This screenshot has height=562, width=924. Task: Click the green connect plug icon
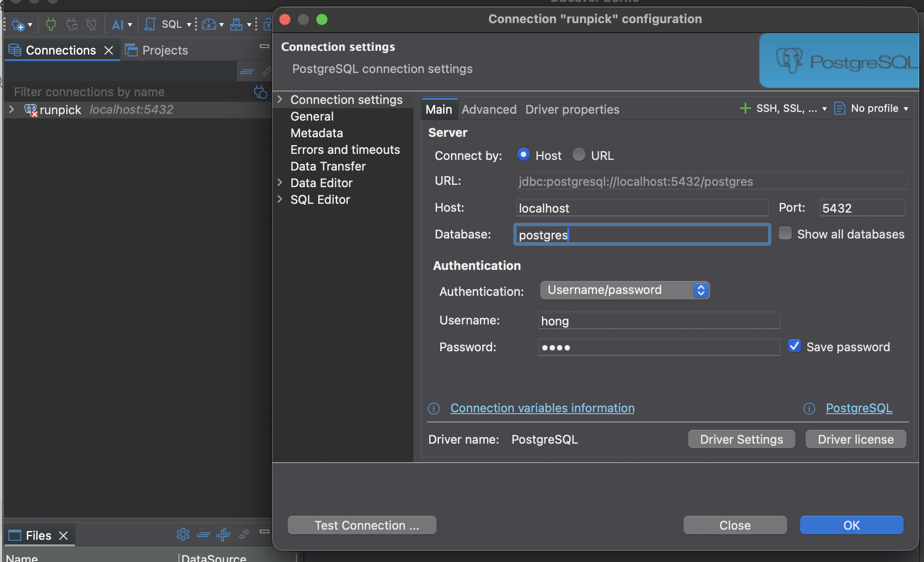click(x=51, y=24)
